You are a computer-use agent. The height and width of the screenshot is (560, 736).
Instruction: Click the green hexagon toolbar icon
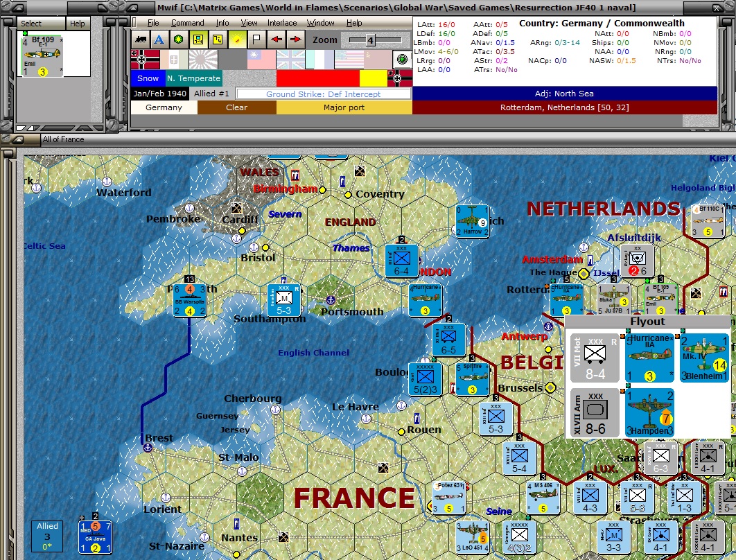tap(178, 40)
